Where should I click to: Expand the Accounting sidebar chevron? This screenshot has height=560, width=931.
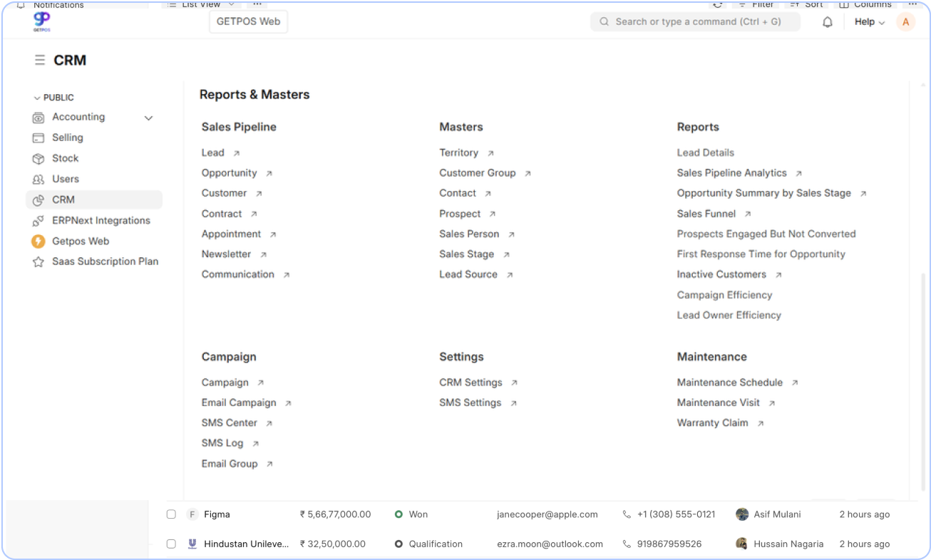point(148,118)
